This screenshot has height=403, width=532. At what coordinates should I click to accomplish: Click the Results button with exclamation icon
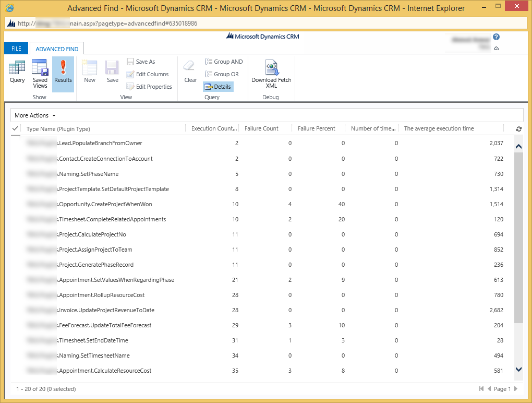click(x=63, y=73)
